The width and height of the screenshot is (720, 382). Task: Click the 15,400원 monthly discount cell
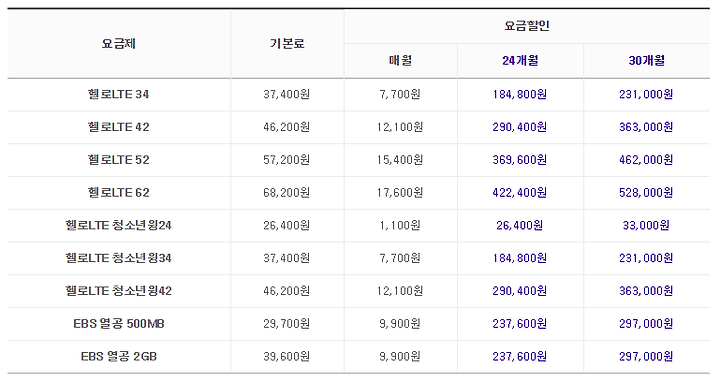[400, 160]
